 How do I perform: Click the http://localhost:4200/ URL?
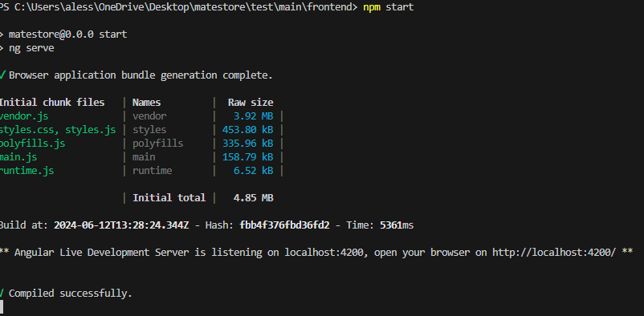pos(554,253)
